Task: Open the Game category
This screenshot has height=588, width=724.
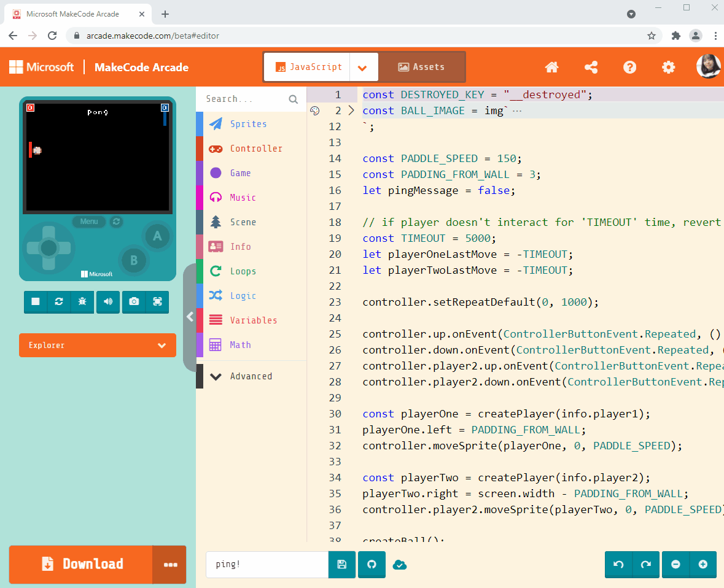Action: pyautogui.click(x=251, y=173)
